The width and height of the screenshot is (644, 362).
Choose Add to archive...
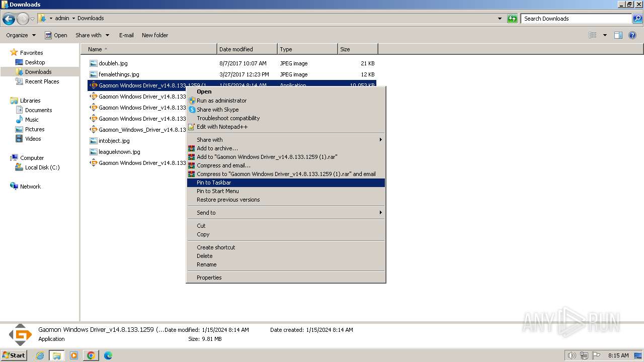286,148
